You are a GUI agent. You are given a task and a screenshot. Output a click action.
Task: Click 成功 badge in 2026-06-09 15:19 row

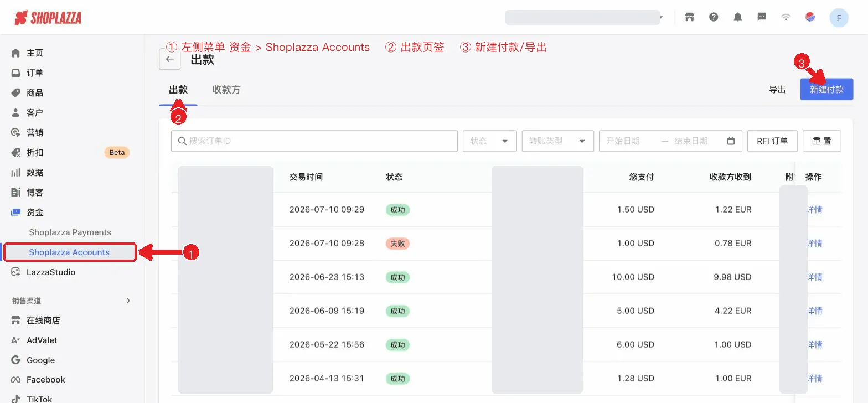(397, 311)
